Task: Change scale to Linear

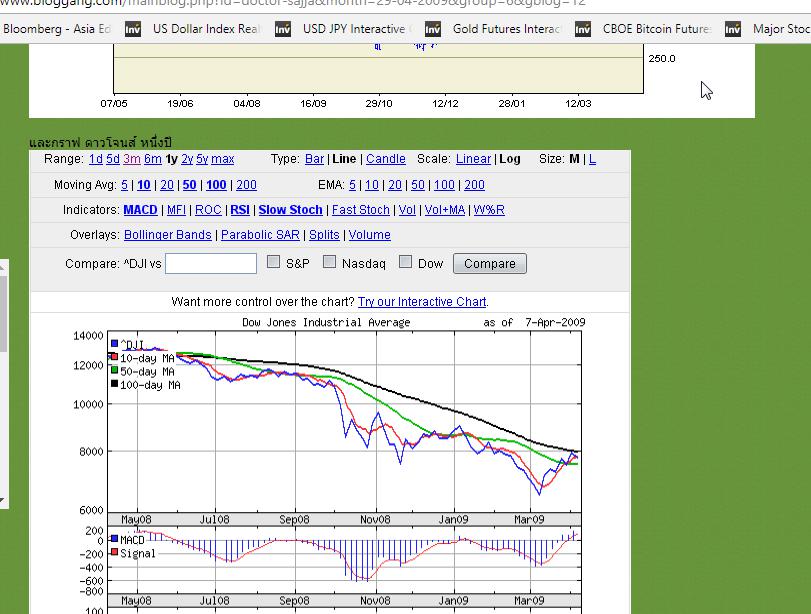Action: 473,159
